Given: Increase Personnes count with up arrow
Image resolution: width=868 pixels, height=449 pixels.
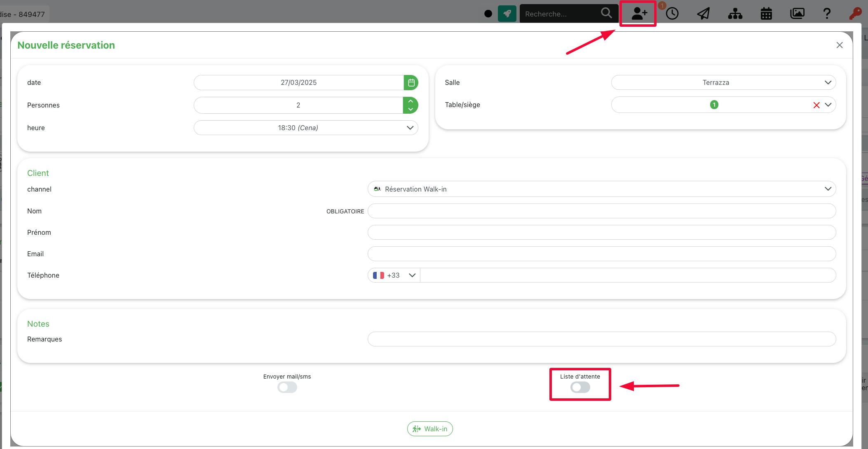Looking at the screenshot, I should pos(411,101).
